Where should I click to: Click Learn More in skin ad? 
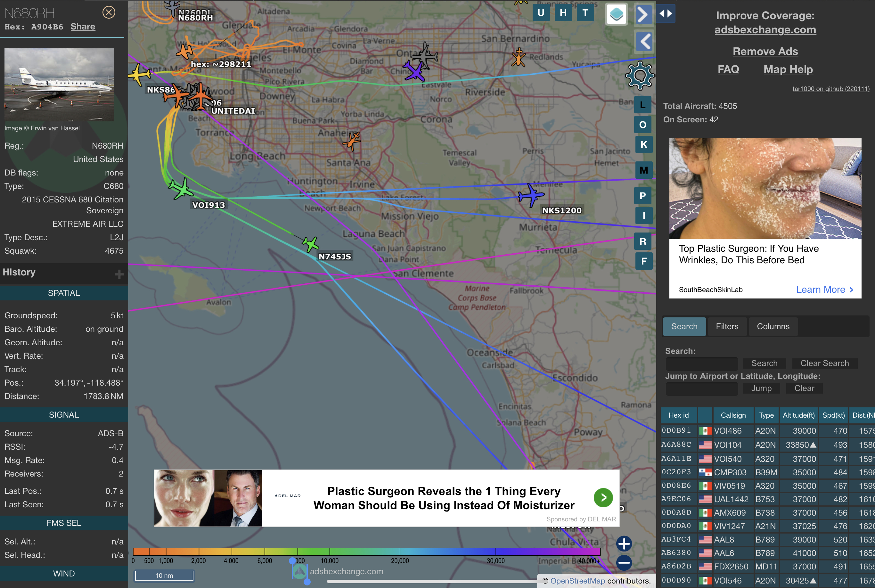click(x=824, y=290)
